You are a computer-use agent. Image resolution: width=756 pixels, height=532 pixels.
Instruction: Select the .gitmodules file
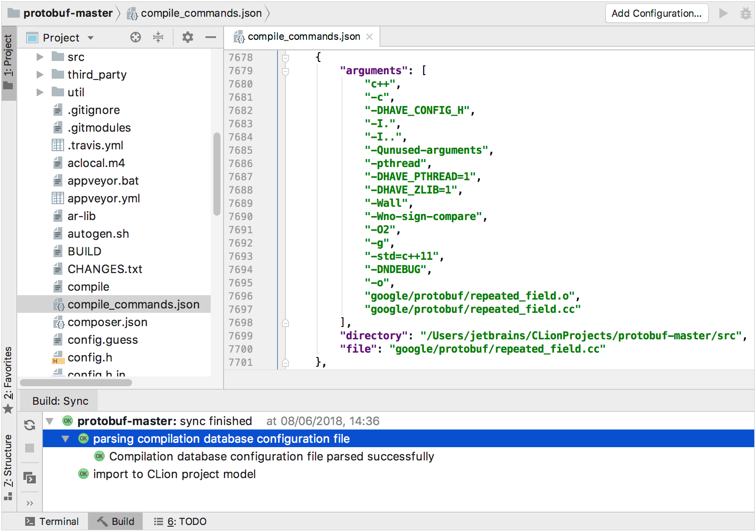click(99, 128)
